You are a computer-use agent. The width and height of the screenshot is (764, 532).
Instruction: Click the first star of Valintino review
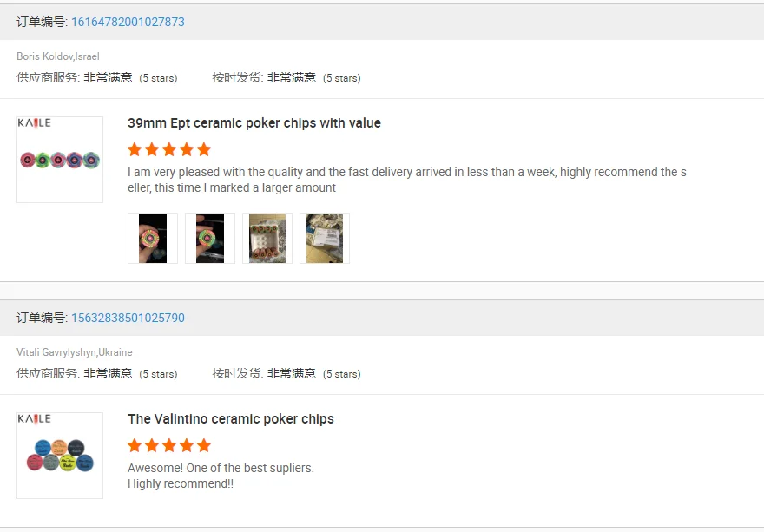click(x=135, y=445)
